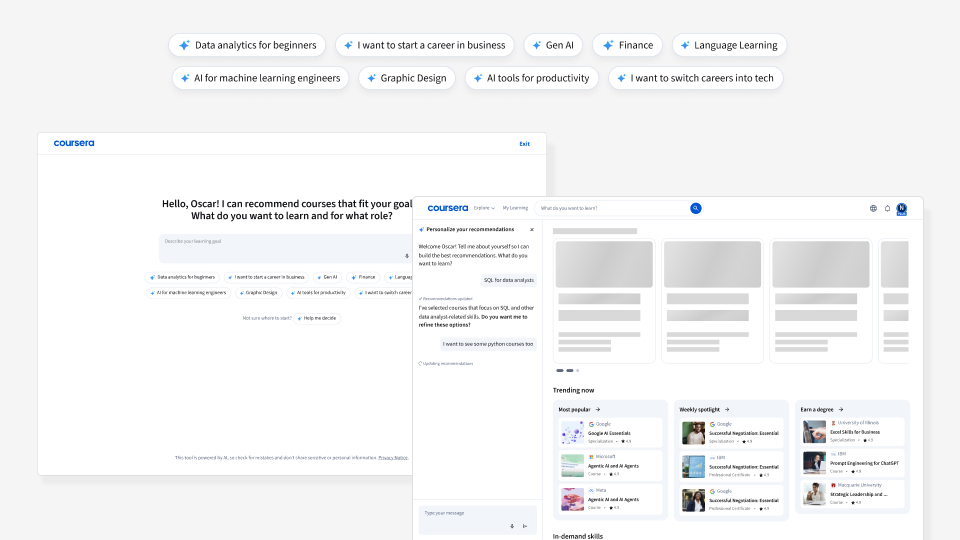This screenshot has width=960, height=540.
Task: Click small Data analytics for beginners chip in greeting window
Action: (182, 277)
